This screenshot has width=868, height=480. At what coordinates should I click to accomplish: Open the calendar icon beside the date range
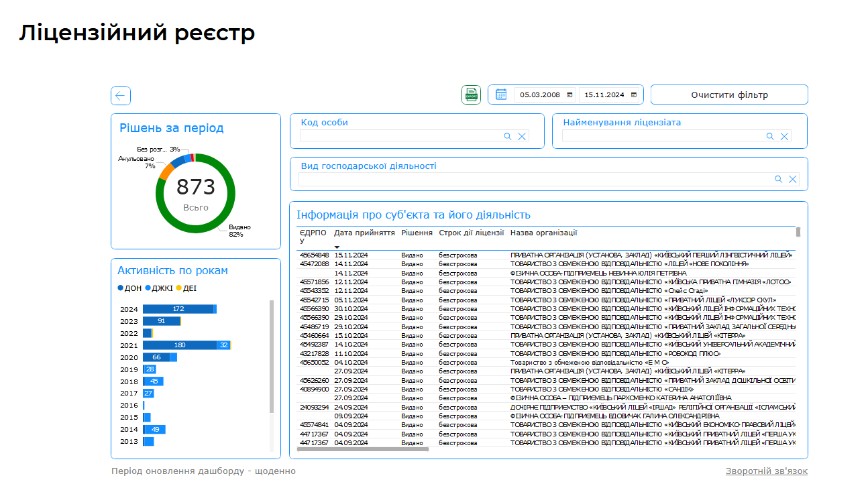pyautogui.click(x=501, y=95)
